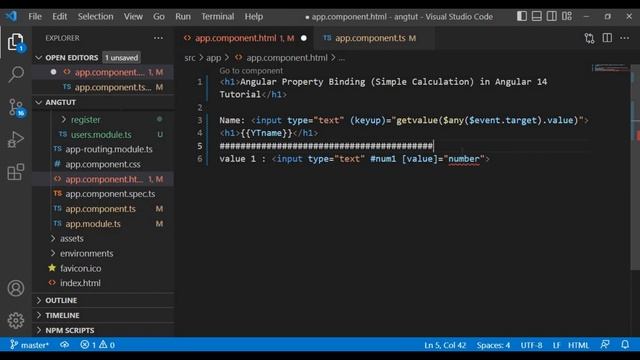Switch to the app.component.ts tab

(x=374, y=38)
